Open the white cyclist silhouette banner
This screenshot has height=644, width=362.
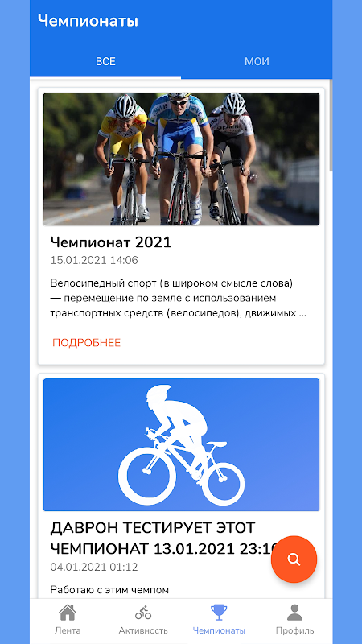click(181, 445)
